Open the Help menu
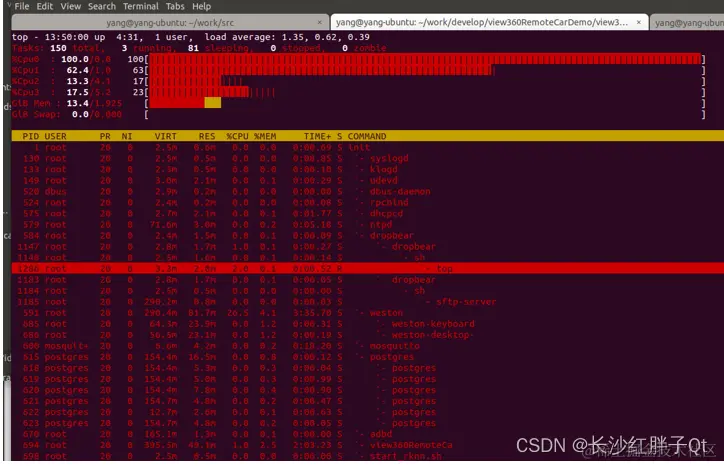 click(202, 6)
